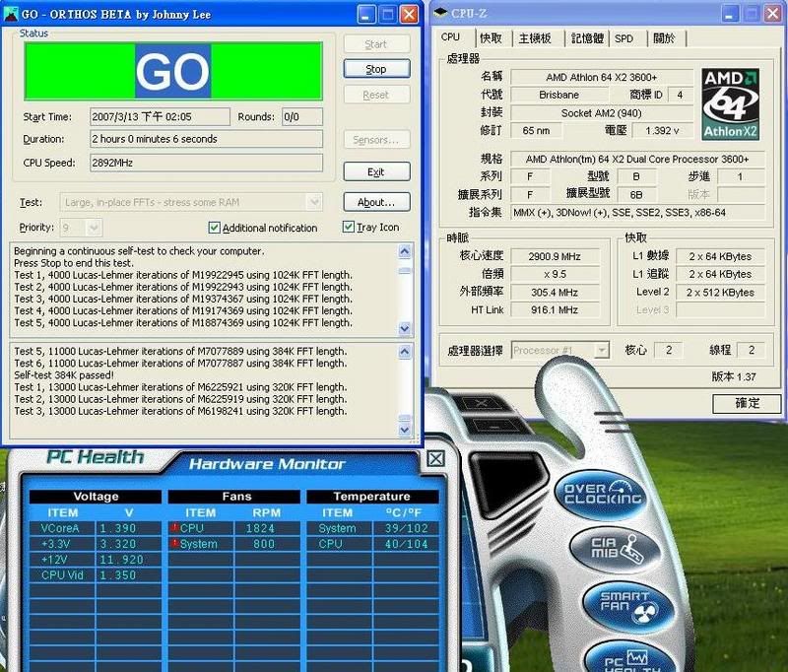
Task: Click the HT Link 916.1 MHz value
Action: pyautogui.click(x=555, y=309)
